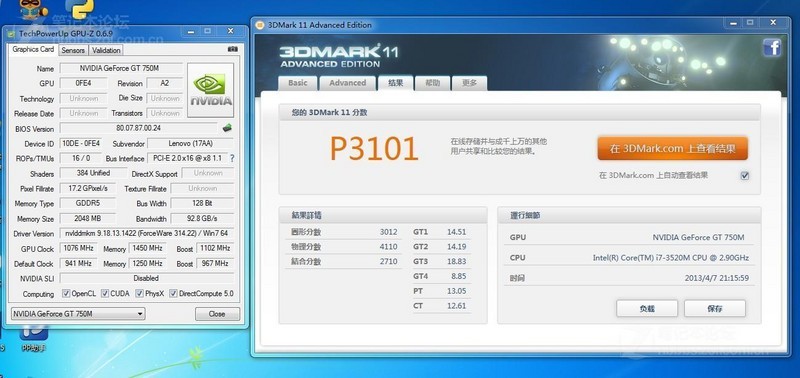
Task: Select the 结果 tab in 3DMark
Action: coord(395,83)
